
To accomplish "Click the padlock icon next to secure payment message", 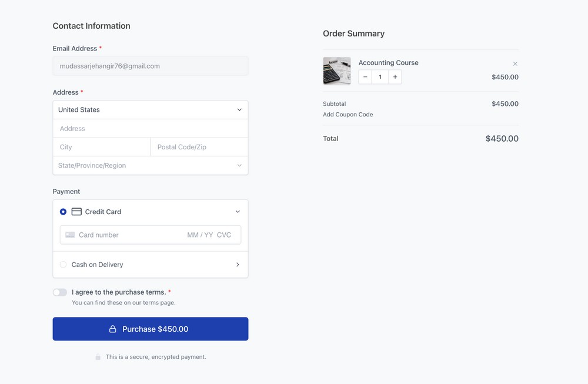I will [98, 356].
